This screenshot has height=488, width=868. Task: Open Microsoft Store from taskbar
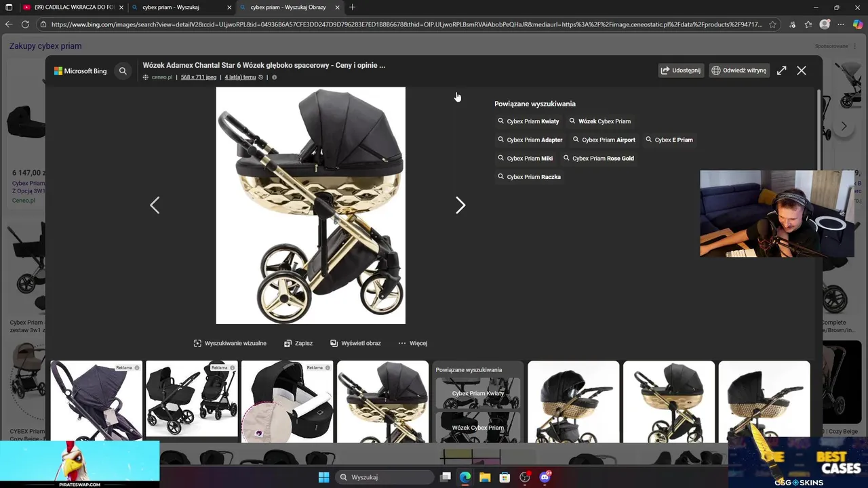505,477
